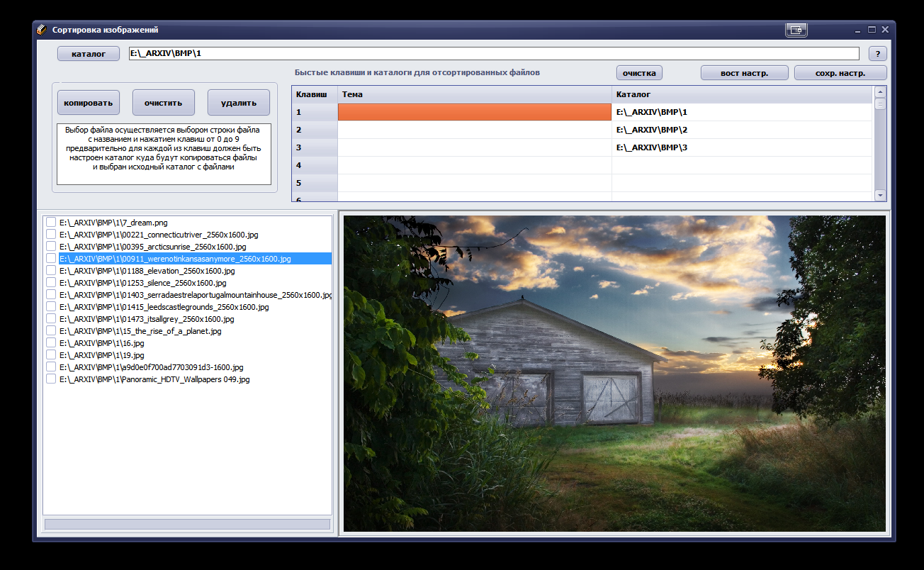
Task: Check the box for 7_dream.png
Action: click(51, 223)
